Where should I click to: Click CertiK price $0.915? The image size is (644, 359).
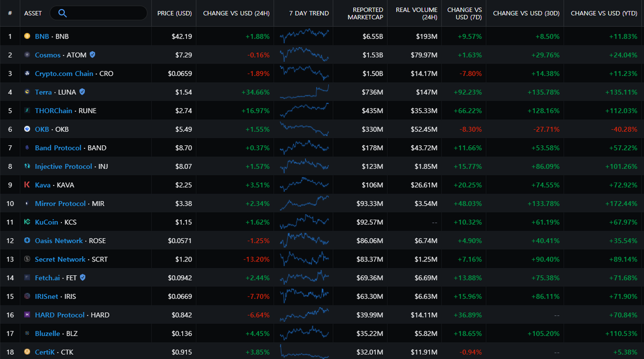(x=182, y=352)
